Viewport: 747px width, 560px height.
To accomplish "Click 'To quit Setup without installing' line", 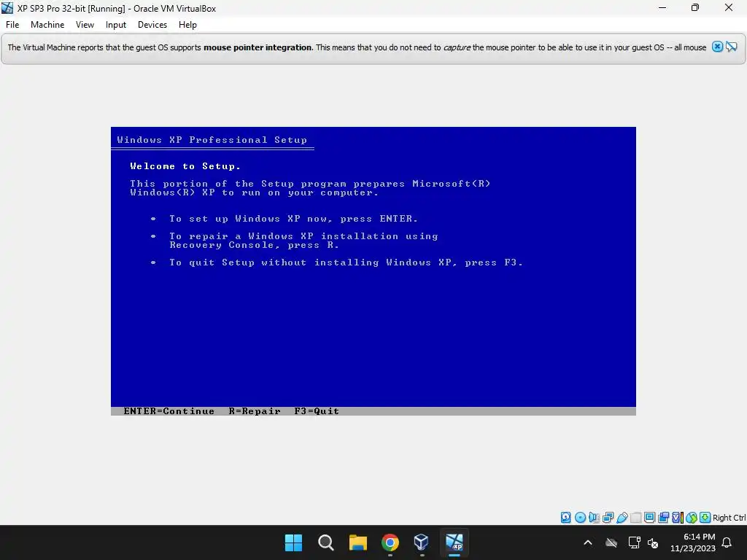I will pyautogui.click(x=347, y=262).
